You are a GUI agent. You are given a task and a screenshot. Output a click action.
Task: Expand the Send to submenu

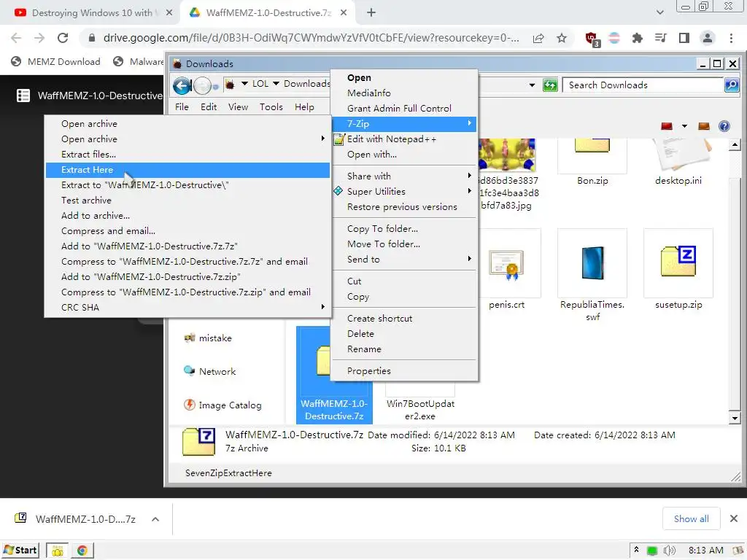tap(404, 260)
